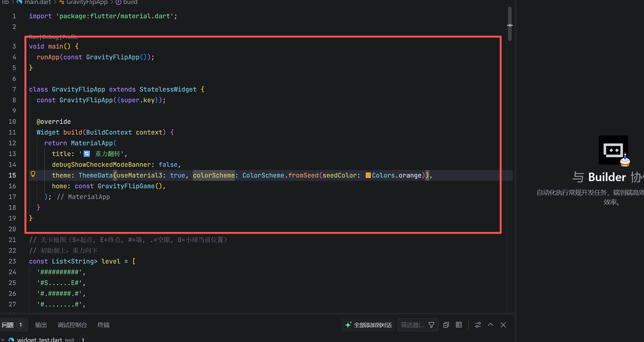This screenshot has width=644, height=342.
Task: Click the @override annotation
Action: pyautogui.click(x=54, y=121)
